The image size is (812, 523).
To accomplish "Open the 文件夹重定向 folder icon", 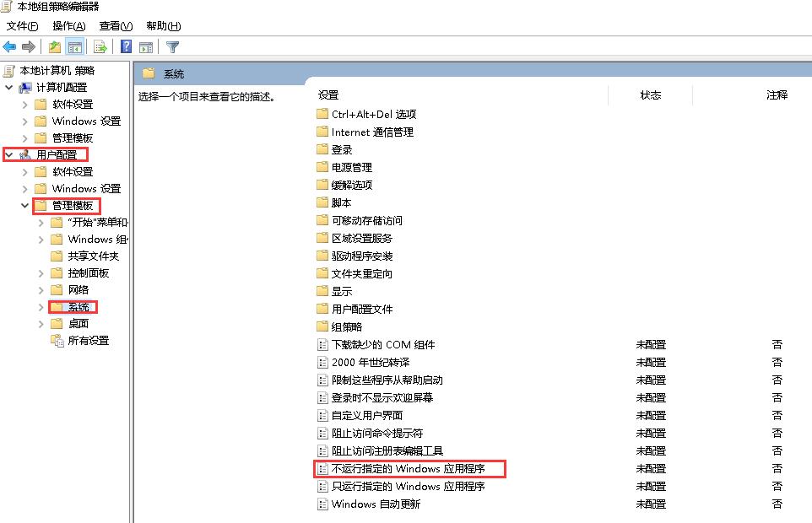I will [x=322, y=273].
